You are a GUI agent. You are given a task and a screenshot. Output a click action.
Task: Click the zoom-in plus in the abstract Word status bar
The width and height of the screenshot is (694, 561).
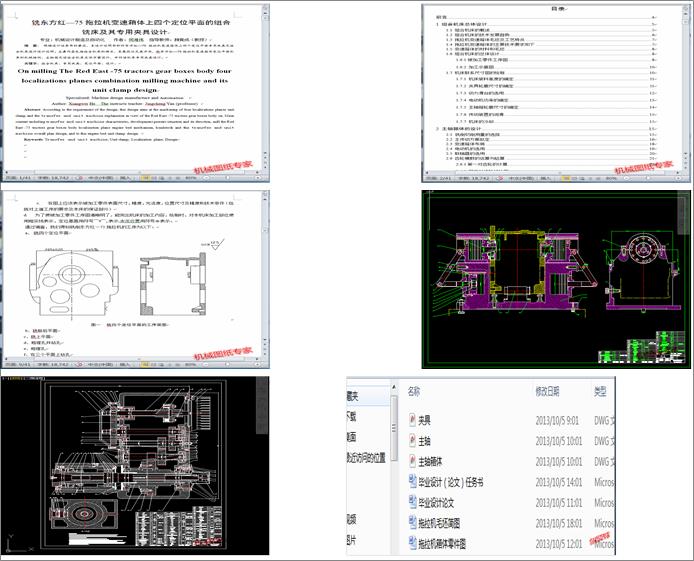(258, 178)
